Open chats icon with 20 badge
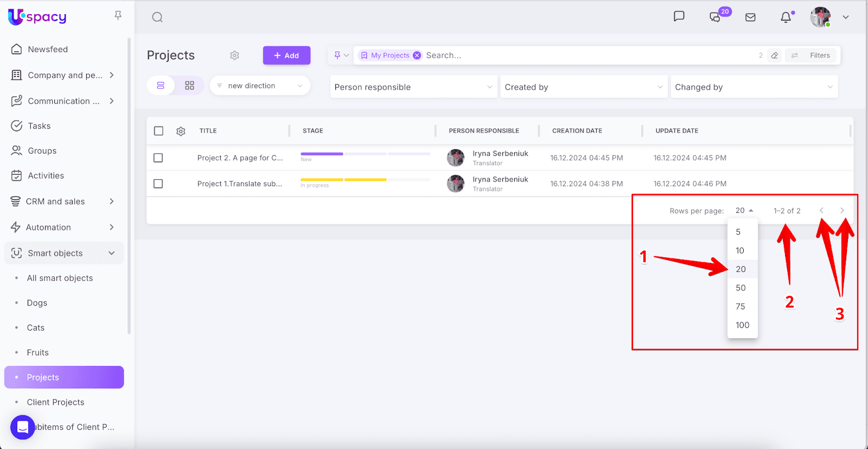 click(x=716, y=17)
